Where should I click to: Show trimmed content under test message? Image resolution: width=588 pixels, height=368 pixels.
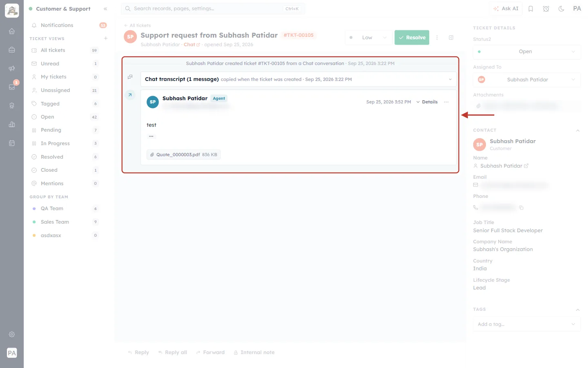(151, 136)
